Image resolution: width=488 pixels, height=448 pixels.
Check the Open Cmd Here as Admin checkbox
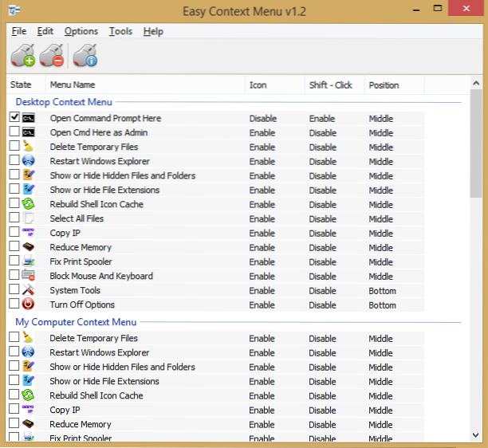pos(14,132)
